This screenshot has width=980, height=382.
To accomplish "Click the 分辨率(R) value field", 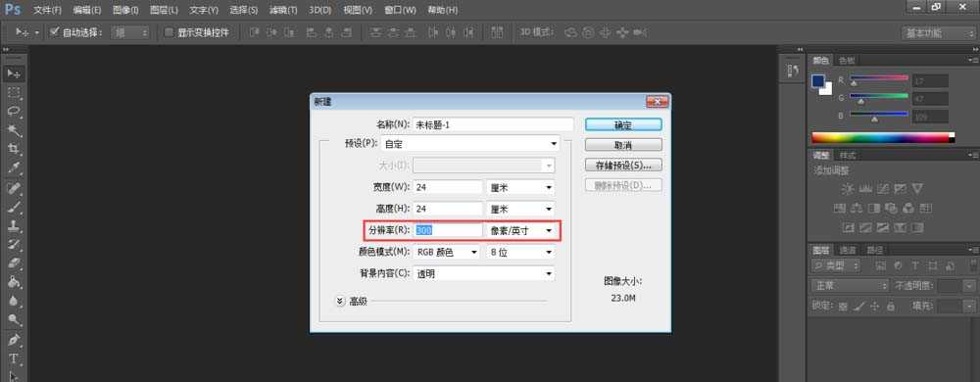I will [x=448, y=230].
